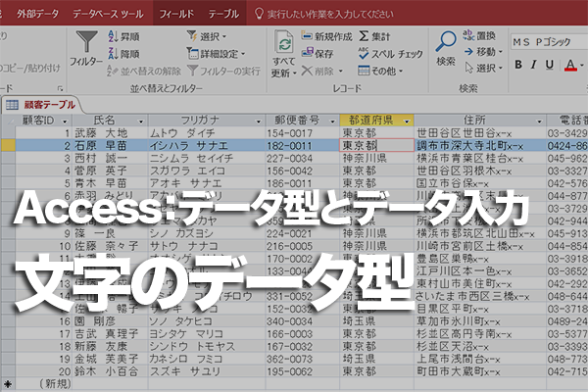This screenshot has width=588, height=392.
Task: Click name cell 武藤 大地
Action: 110,133
